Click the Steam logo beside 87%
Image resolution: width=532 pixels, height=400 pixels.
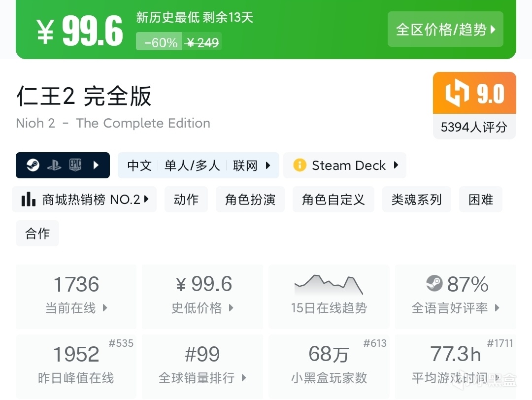[434, 284]
